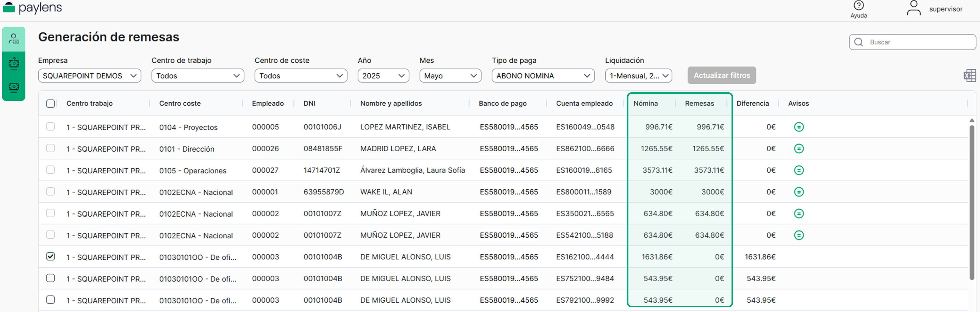Uncheck the DE MIGUEL ALONSO row ending in 4444
980x312 pixels.
coord(51,257)
